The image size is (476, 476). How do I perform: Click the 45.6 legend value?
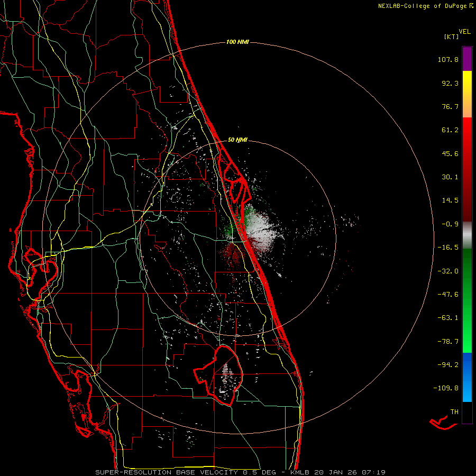(x=450, y=153)
